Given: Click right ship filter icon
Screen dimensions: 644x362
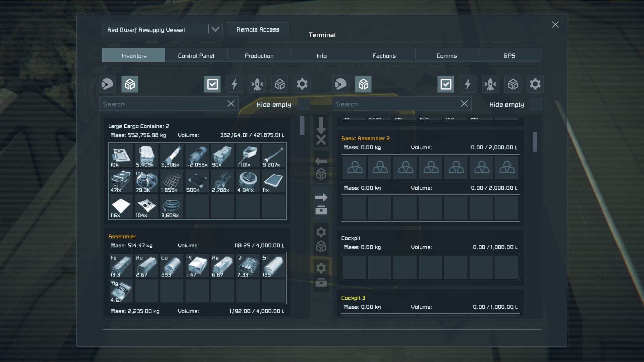Looking at the screenshot, I should click(490, 84).
